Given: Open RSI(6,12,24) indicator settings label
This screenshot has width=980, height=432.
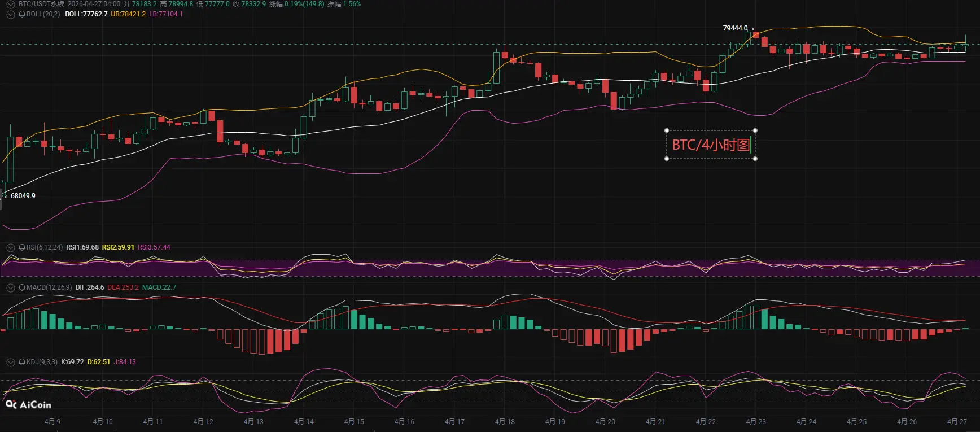Looking at the screenshot, I should click(x=45, y=247).
